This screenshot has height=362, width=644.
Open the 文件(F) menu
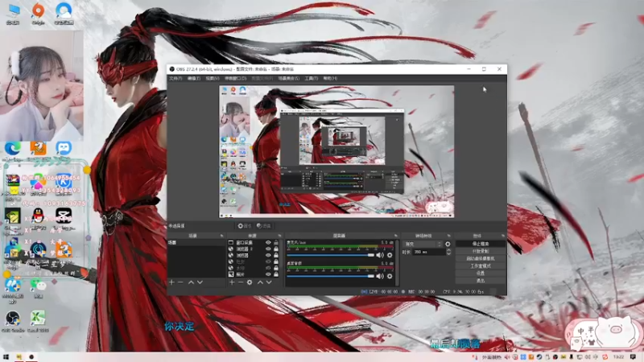pos(175,78)
